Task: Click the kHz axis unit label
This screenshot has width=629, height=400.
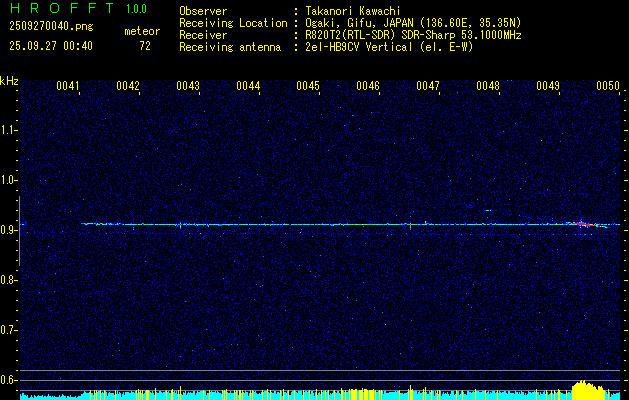Action: [9, 80]
